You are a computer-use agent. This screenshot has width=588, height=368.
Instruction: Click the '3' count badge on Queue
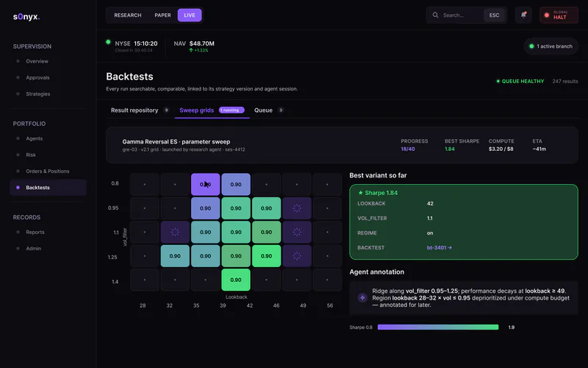click(281, 110)
